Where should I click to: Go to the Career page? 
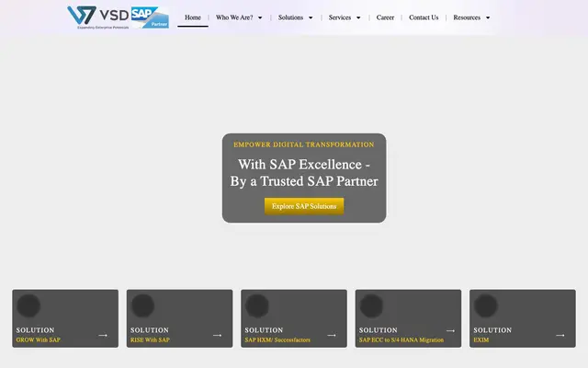[385, 17]
